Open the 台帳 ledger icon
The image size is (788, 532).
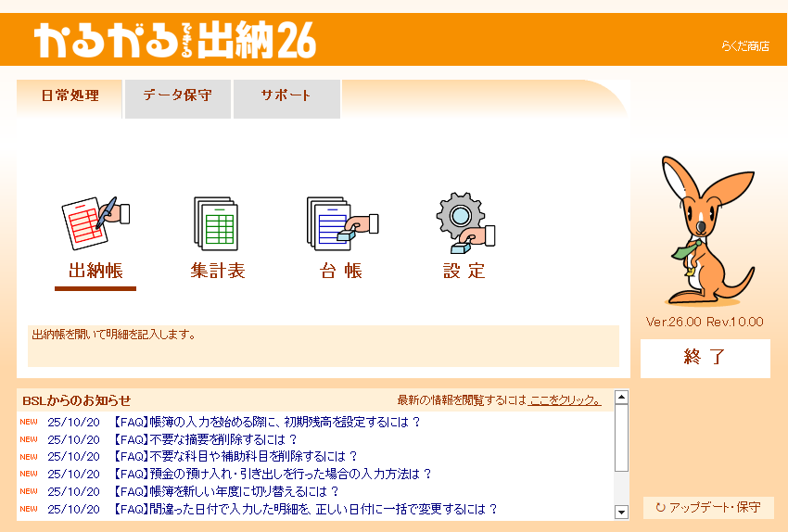pyautogui.click(x=340, y=224)
